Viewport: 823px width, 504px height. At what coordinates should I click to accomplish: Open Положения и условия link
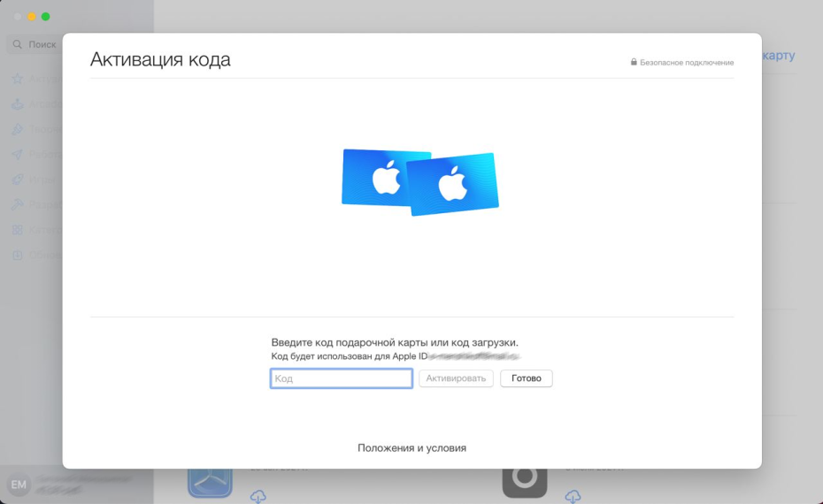412,448
